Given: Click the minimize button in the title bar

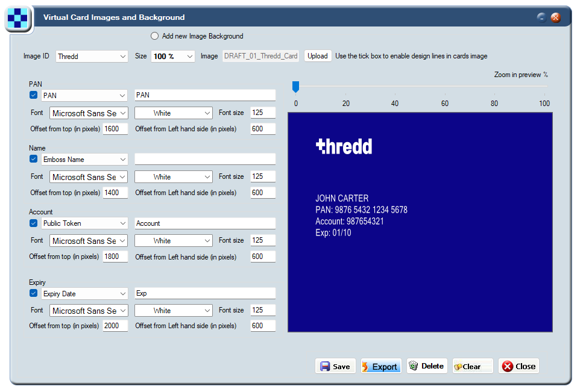Looking at the screenshot, I should point(541,17).
